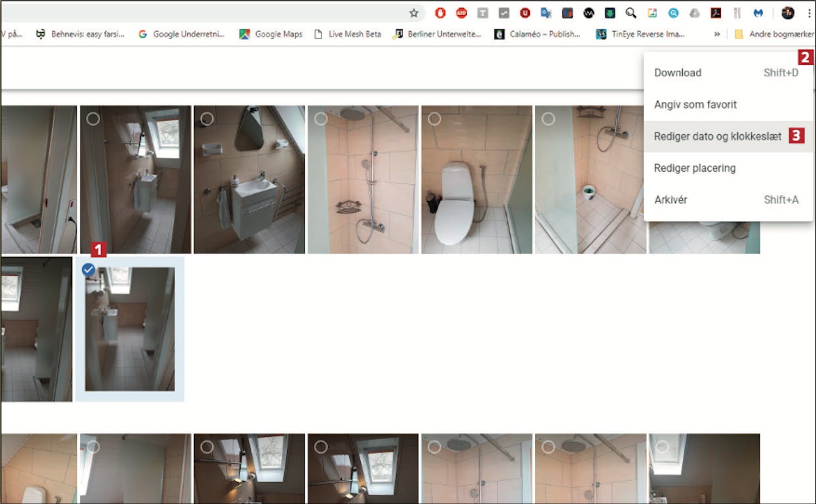Open the selected bathroom photo with blue border

(130, 329)
